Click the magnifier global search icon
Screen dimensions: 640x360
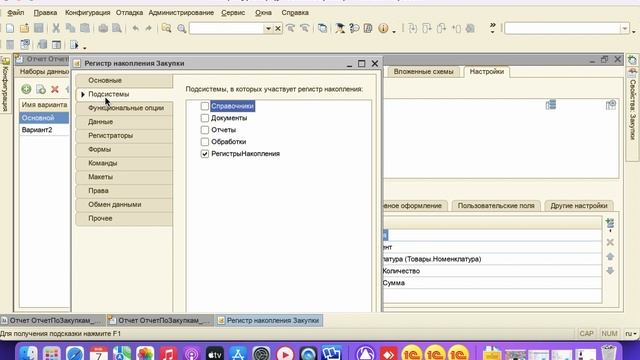[182, 28]
